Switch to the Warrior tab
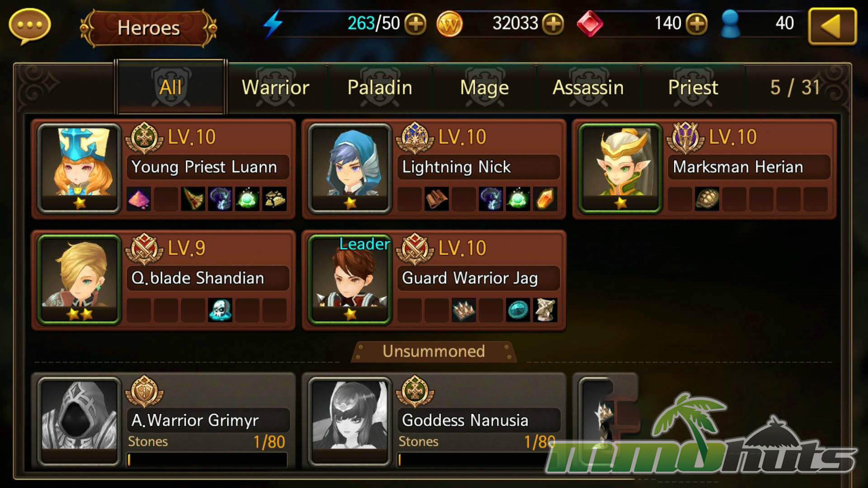 click(276, 87)
